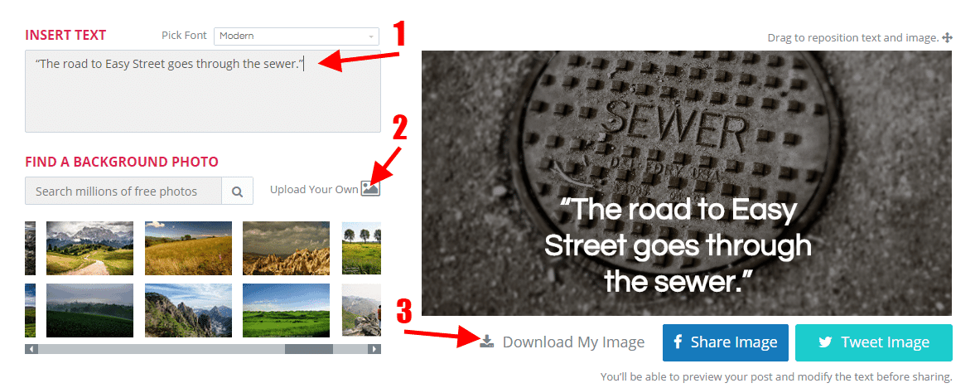Screen dimensions: 980x388
Task: Click the Upload Your Own link text
Action: 314,189
